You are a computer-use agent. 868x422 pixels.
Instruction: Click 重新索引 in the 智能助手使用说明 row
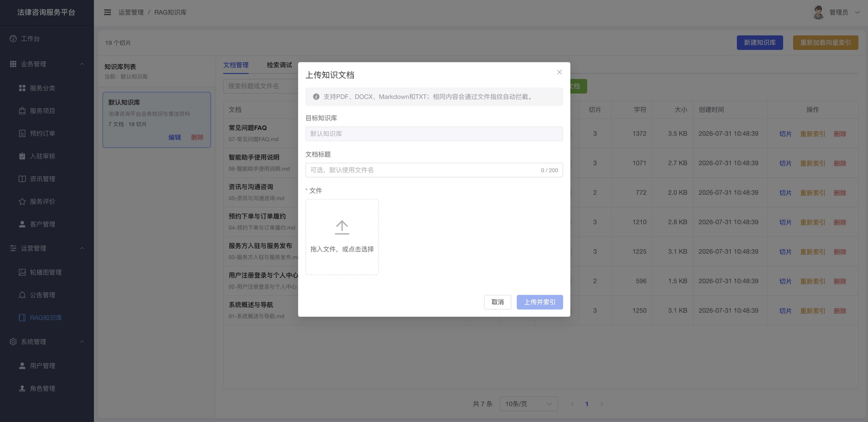pos(812,164)
